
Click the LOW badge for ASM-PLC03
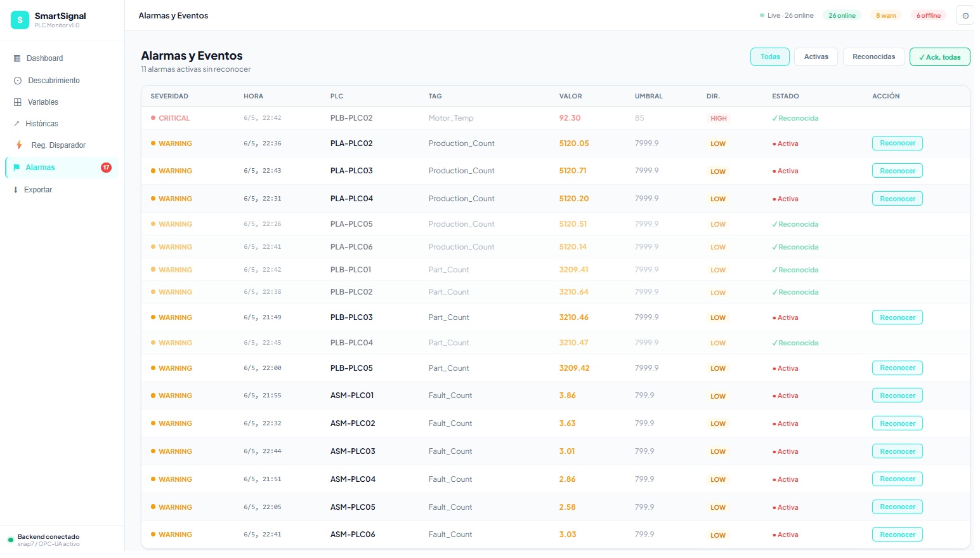tap(718, 452)
